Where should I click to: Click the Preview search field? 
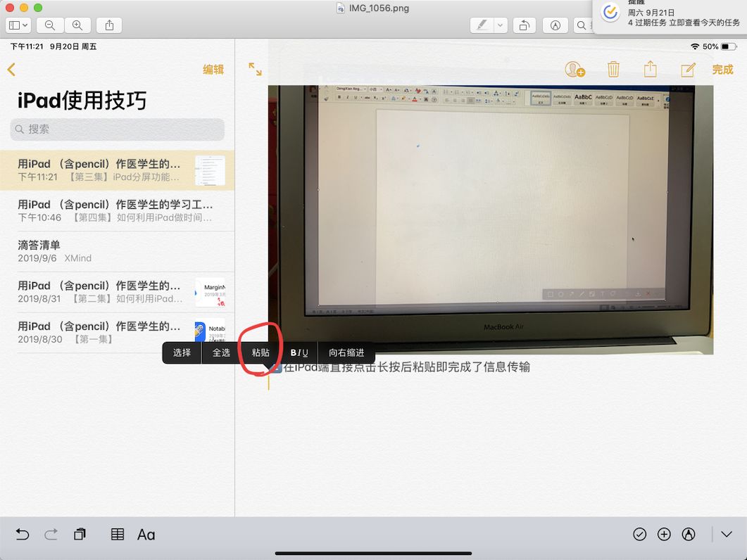[583, 25]
